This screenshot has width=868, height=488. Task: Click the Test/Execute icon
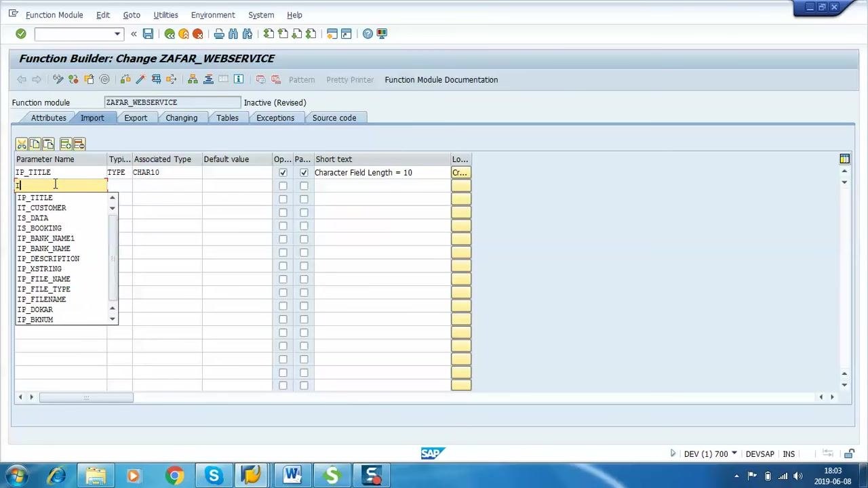tap(156, 79)
